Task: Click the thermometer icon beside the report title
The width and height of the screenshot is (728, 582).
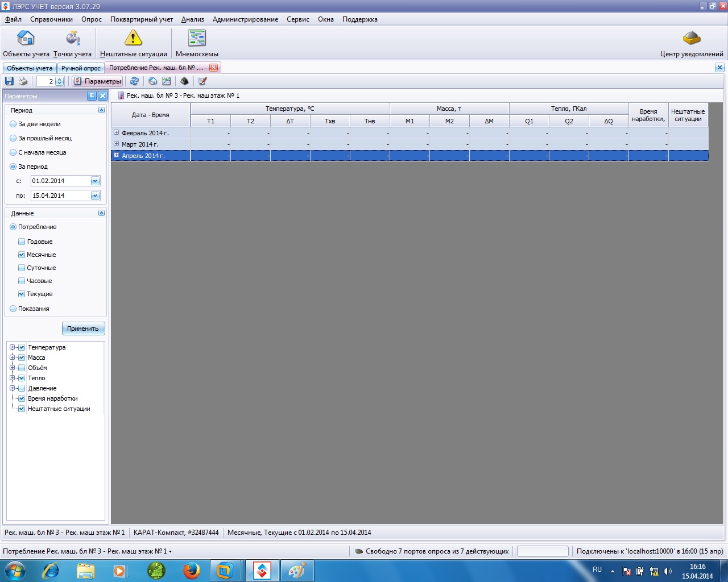Action: [121, 95]
